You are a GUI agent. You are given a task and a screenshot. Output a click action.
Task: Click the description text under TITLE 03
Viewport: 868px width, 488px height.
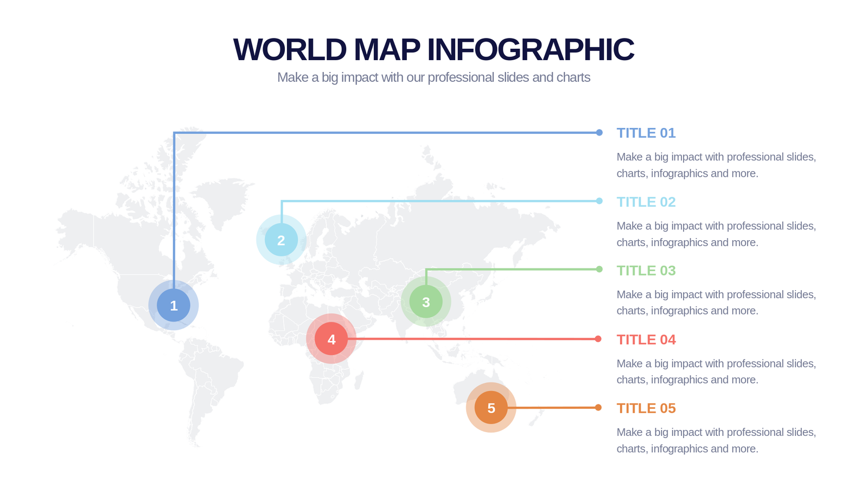pos(716,303)
